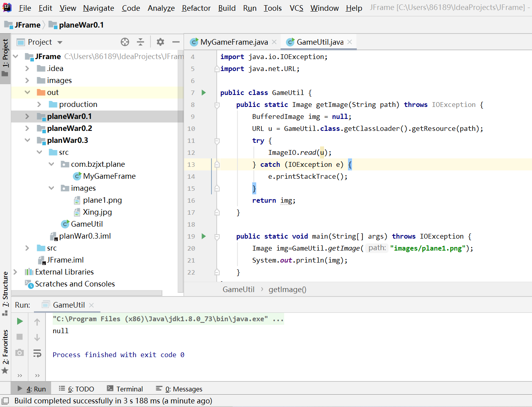Click the fold marker on try line
This screenshot has width=532, height=407.
(x=217, y=140)
